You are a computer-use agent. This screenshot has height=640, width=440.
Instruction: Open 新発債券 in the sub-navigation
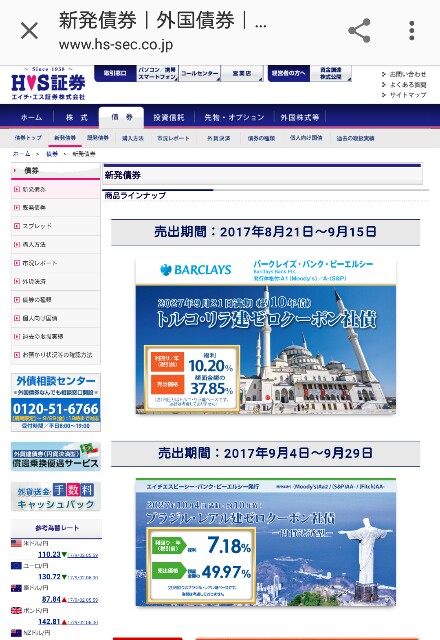pos(65,138)
